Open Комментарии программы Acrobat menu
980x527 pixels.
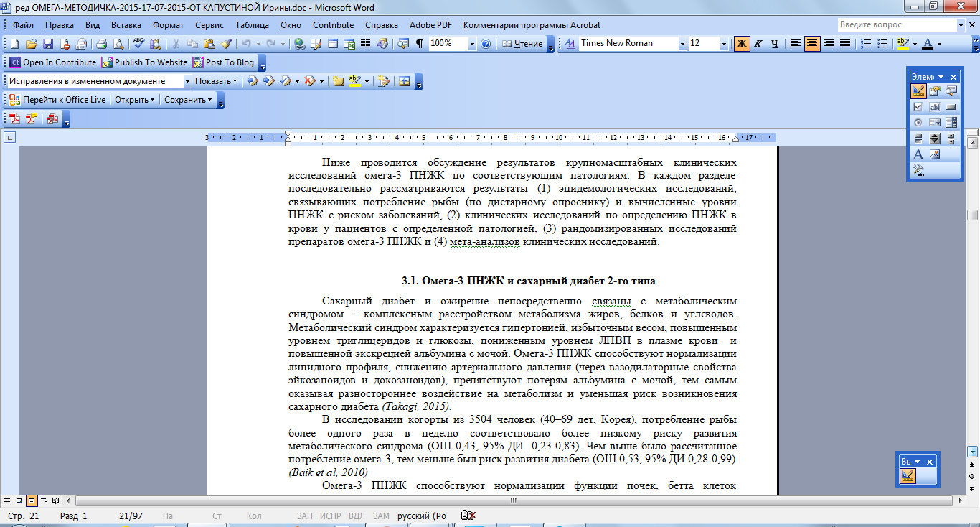[x=532, y=24]
